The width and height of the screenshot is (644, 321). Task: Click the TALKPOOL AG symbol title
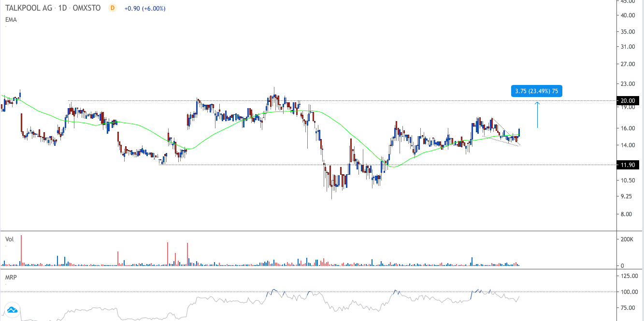point(28,8)
